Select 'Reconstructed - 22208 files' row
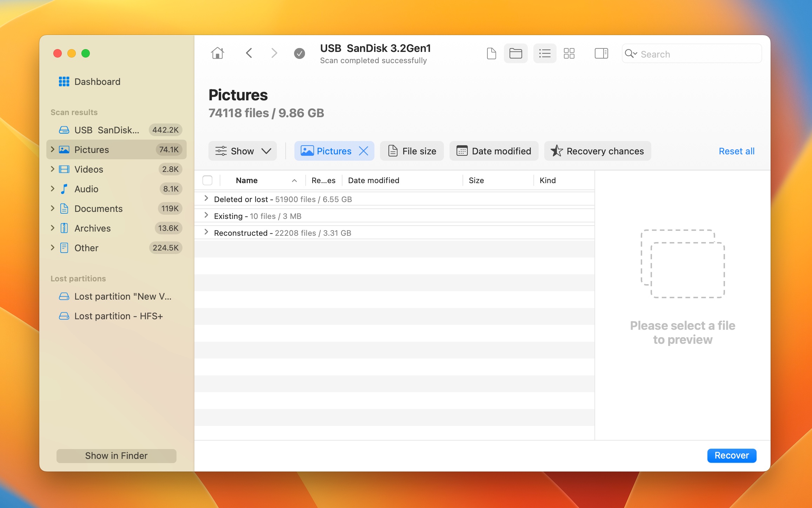This screenshot has height=508, width=812. click(x=394, y=233)
